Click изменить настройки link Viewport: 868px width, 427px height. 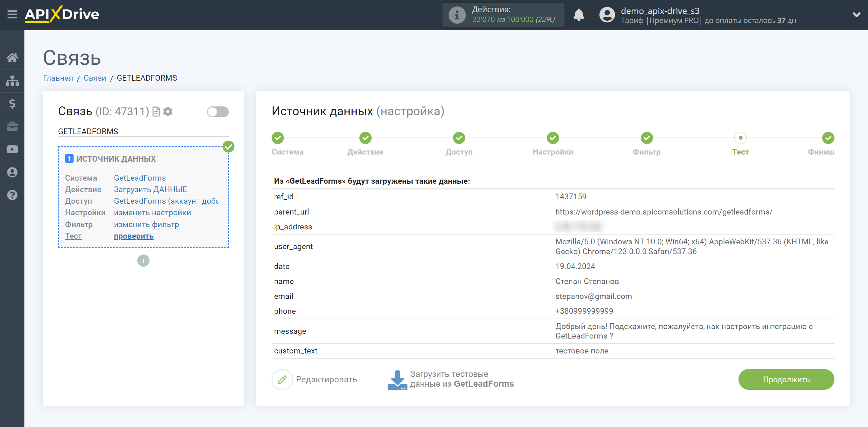click(x=152, y=212)
